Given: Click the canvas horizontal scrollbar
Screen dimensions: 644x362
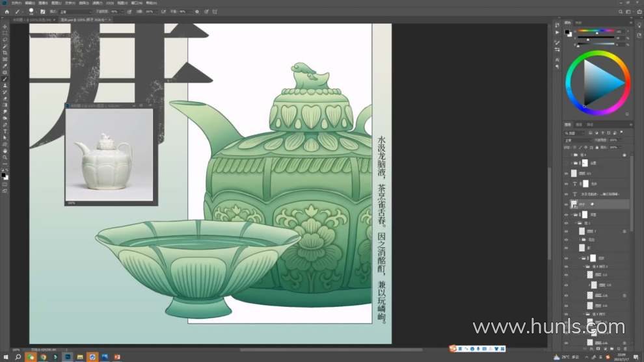Looking at the screenshot, I should (331, 350).
